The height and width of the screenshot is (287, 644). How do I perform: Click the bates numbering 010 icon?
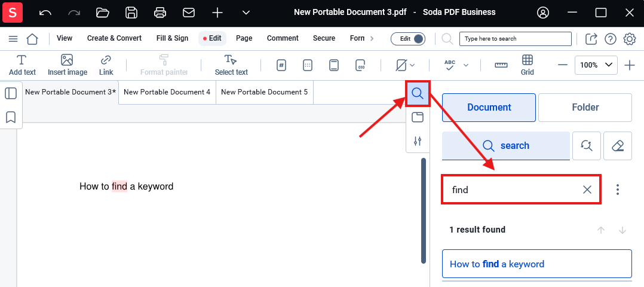[360, 65]
